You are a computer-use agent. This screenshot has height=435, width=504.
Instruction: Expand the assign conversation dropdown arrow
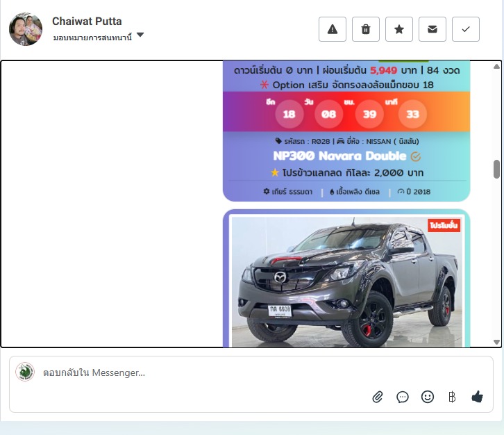pos(140,35)
